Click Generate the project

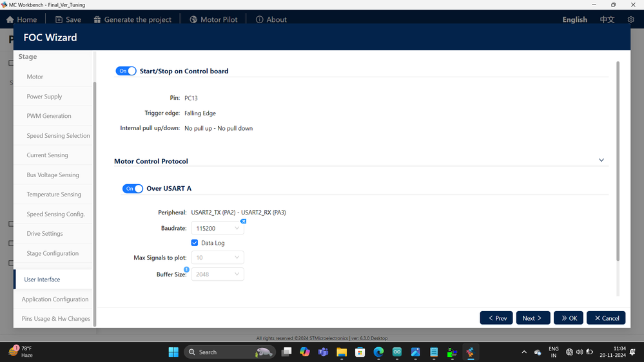(132, 20)
